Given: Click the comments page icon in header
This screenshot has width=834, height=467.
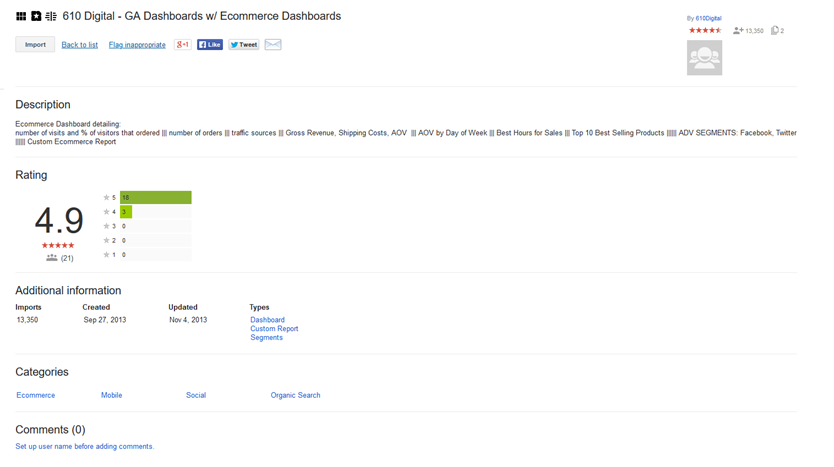Looking at the screenshot, I should click(776, 31).
